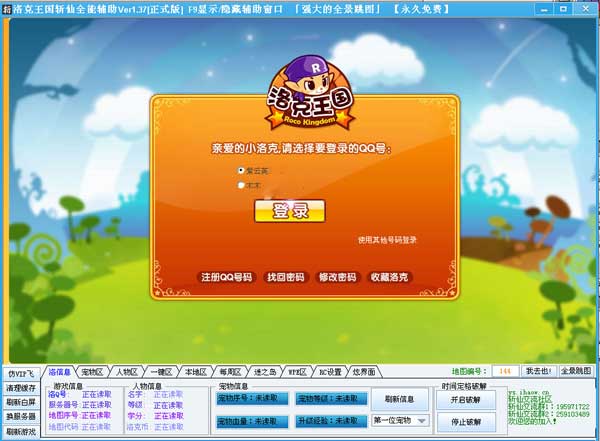Click 斩仙交流社区 text
The width and height of the screenshot is (600, 441).
pos(530,399)
